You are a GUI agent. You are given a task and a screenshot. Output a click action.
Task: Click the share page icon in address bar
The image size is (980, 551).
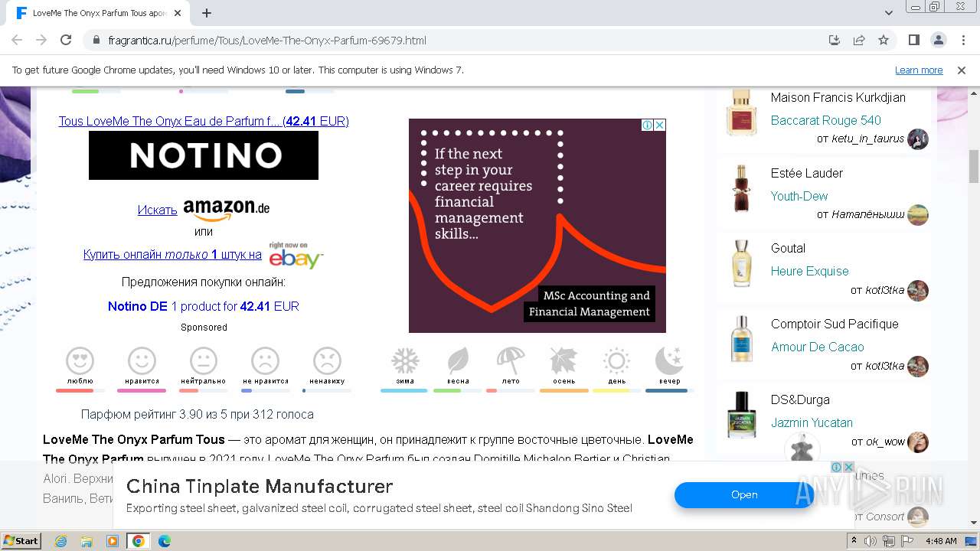pos(859,40)
